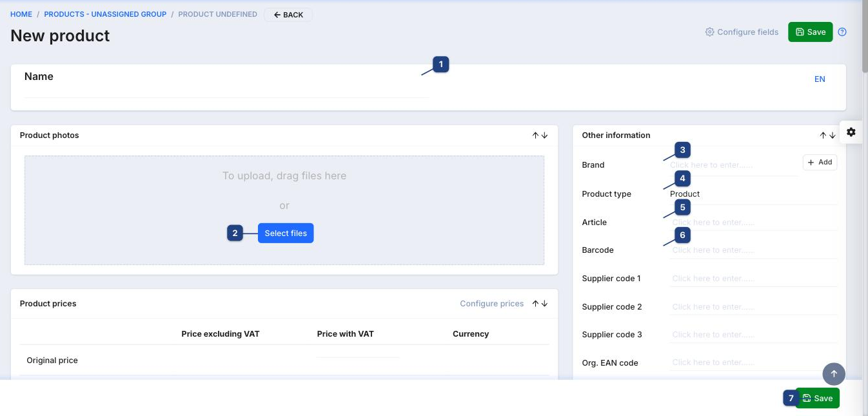Open the help question mark icon
This screenshot has width=868, height=416.
[842, 32]
